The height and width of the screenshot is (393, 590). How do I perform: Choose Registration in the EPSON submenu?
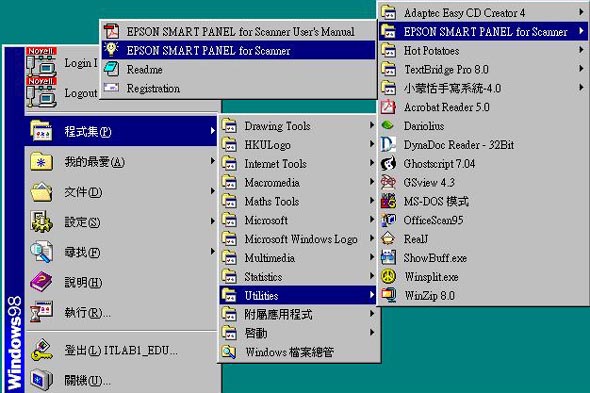[x=239, y=88]
